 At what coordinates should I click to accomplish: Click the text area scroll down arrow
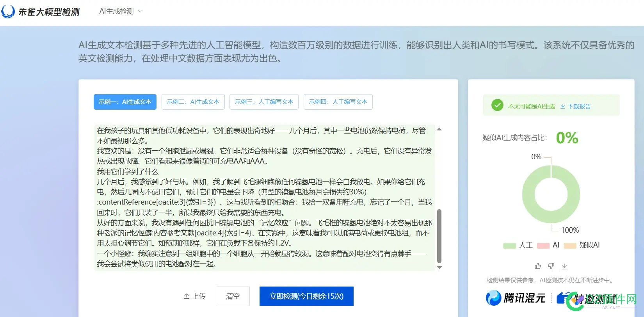(x=439, y=267)
